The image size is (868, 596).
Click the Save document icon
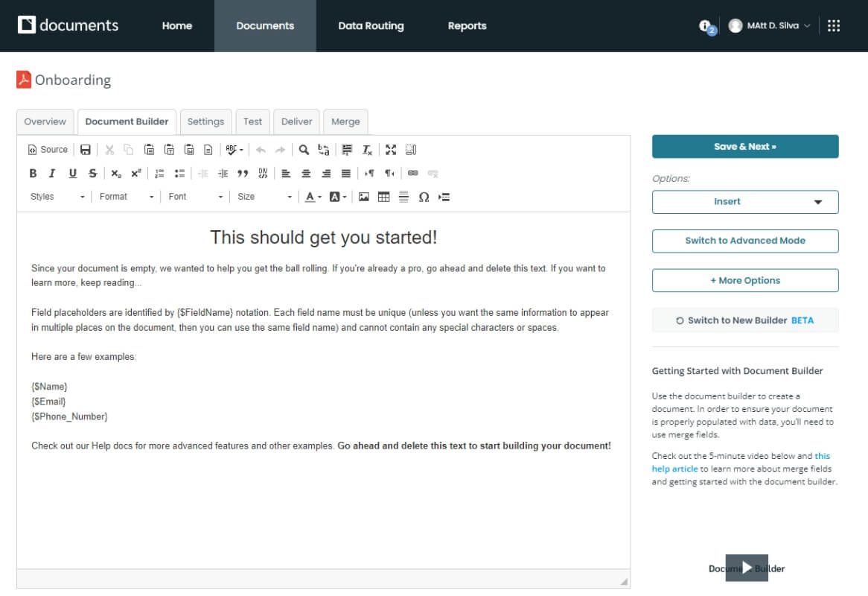click(85, 149)
